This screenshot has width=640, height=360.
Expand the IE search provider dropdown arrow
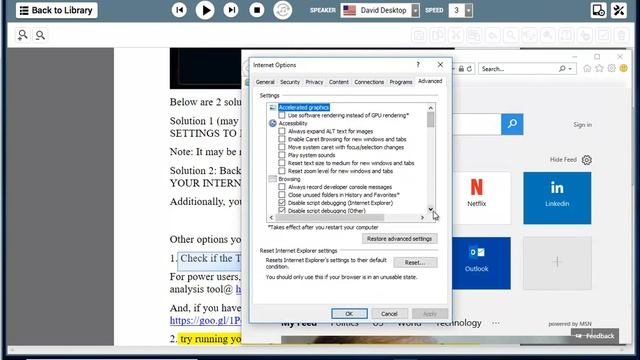click(570, 69)
